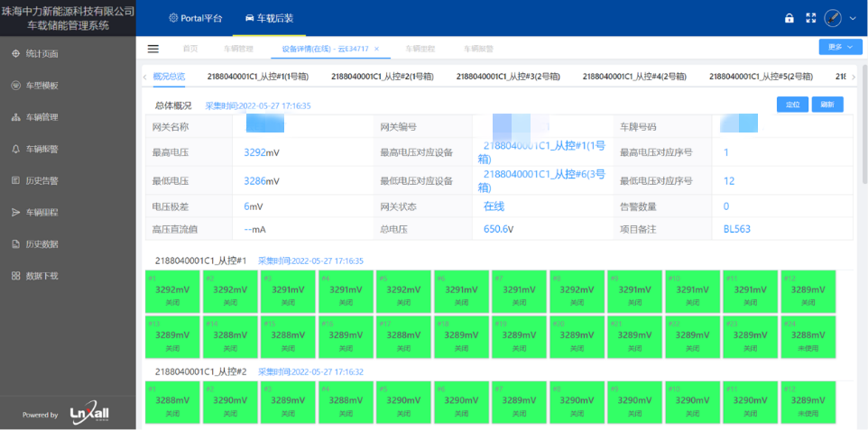Go to 车辆里程 in the sidebar
Viewport: 868px width, 430px height.
(x=42, y=212)
